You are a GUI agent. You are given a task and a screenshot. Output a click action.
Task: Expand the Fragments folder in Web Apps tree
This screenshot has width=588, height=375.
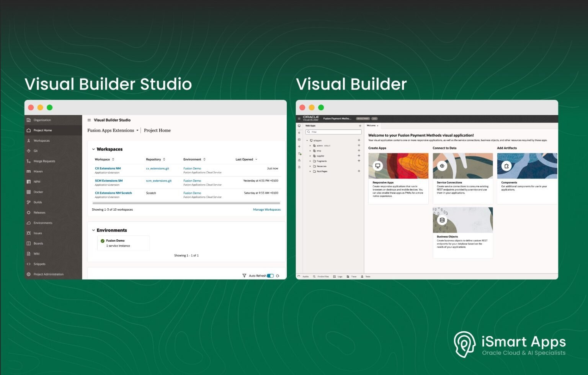[310, 161]
